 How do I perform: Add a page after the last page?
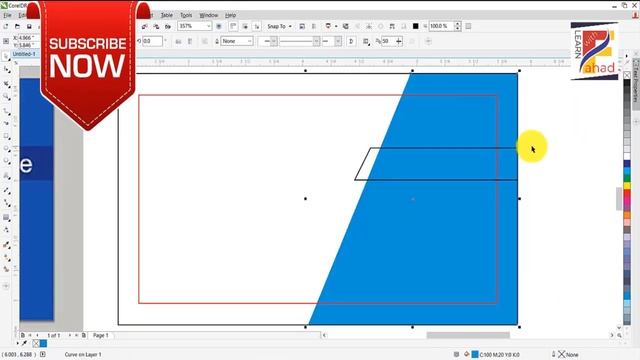tap(84, 335)
